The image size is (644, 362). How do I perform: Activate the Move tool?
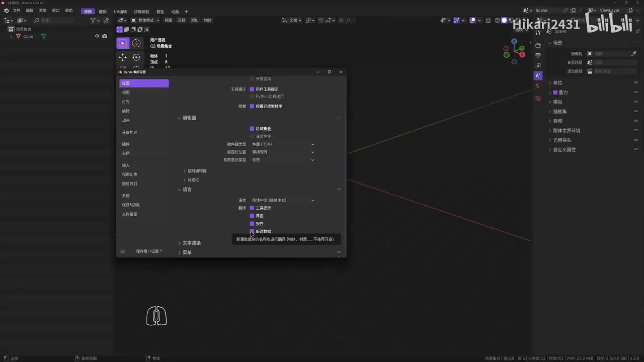123,57
